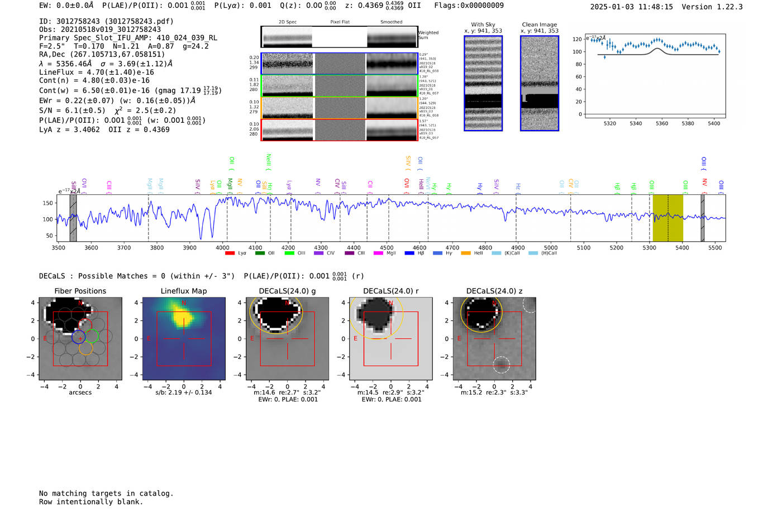Click 's/b: 2.19 +/- 0.134' caption

[x=184, y=392]
